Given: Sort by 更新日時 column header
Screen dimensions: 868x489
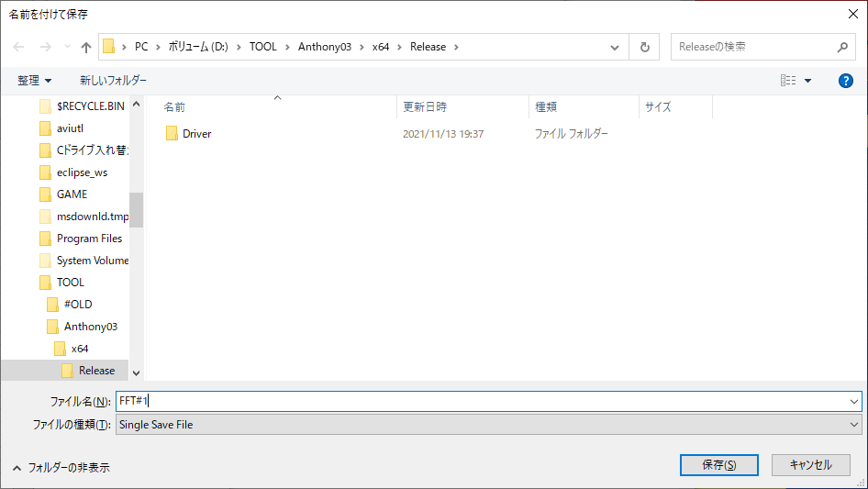Looking at the screenshot, I should [425, 106].
